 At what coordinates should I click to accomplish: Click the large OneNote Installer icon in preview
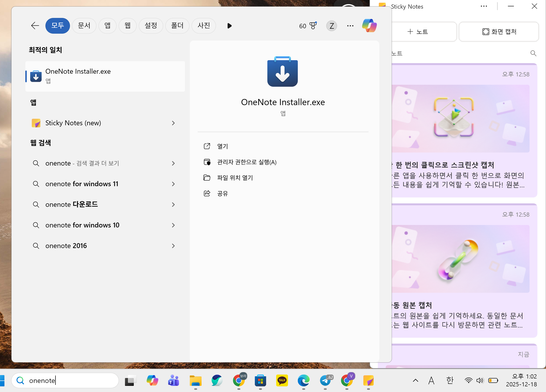(x=283, y=71)
